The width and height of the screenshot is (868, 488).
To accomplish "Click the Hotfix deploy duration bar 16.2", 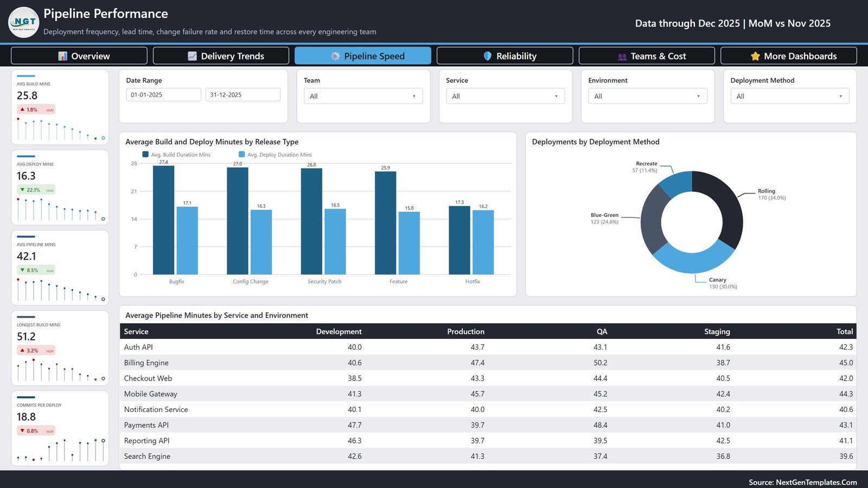I will click(x=483, y=242).
